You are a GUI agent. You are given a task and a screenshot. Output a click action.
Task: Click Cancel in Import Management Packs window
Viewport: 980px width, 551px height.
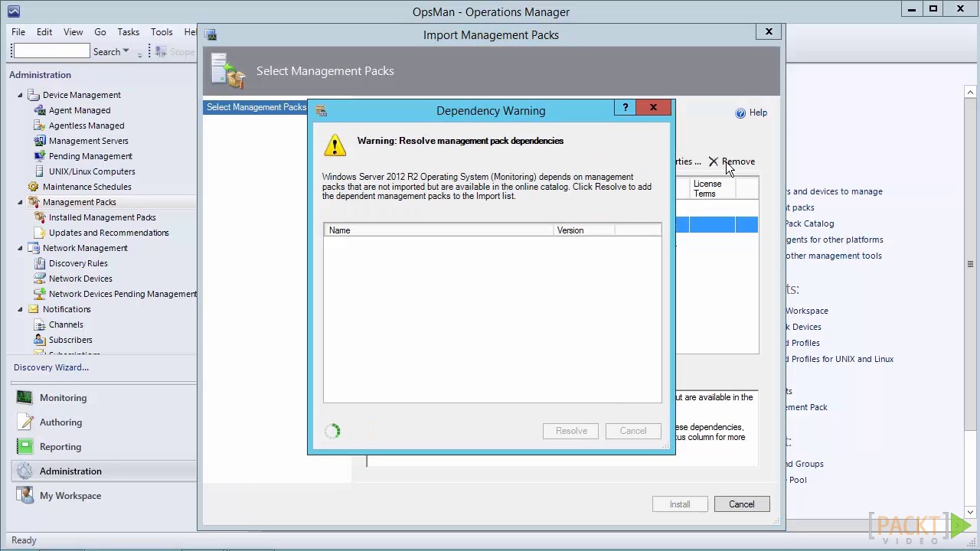[x=742, y=504]
